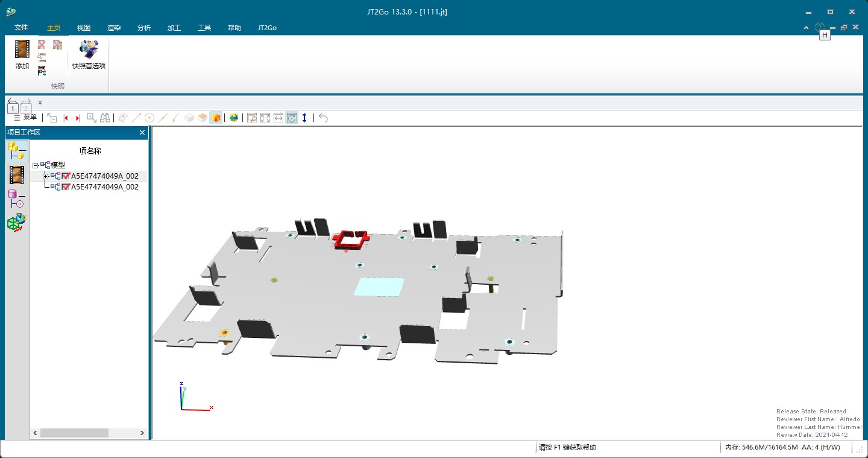Open the green cube globe tab in the workspace sidebar
The image size is (868, 458).
(x=16, y=223)
